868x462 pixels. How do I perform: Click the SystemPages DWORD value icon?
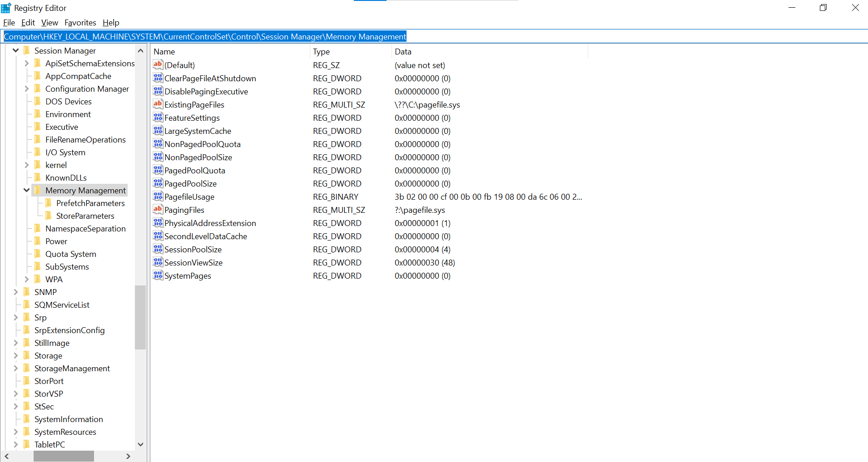coord(158,275)
